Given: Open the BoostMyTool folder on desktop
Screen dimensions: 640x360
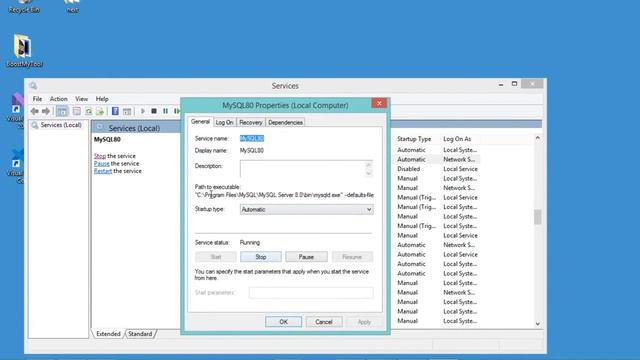Looking at the screenshot, I should point(24,51).
